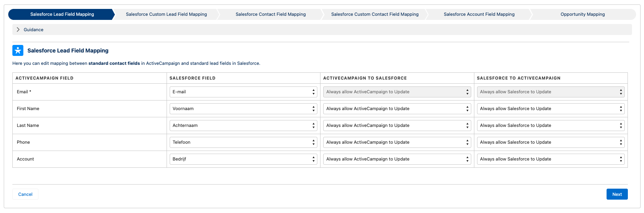This screenshot has height=213, width=644.
Task: Change Account Salesforce to ActiveCampaign setting
Action: click(x=551, y=159)
